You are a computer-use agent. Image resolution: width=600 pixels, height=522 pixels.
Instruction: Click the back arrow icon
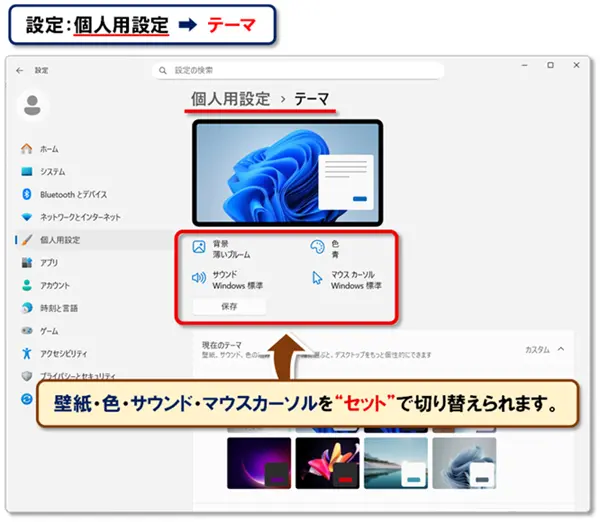(x=20, y=70)
